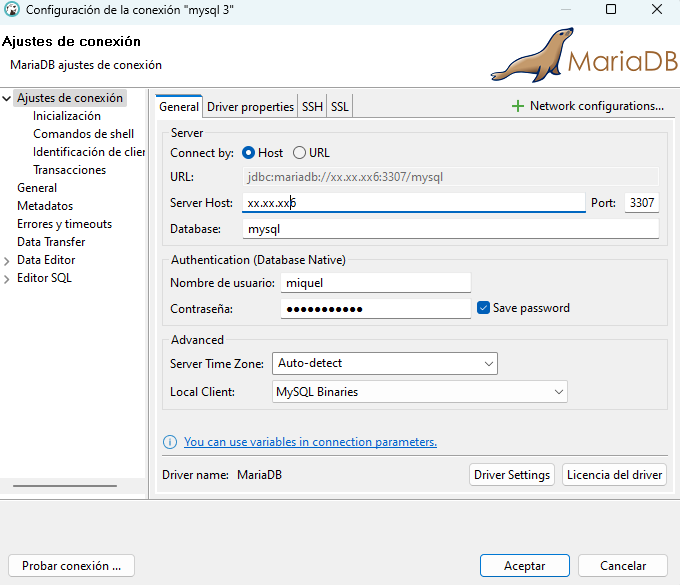Uncheck the Save password checkbox
This screenshot has width=680, height=585.
pos(484,308)
